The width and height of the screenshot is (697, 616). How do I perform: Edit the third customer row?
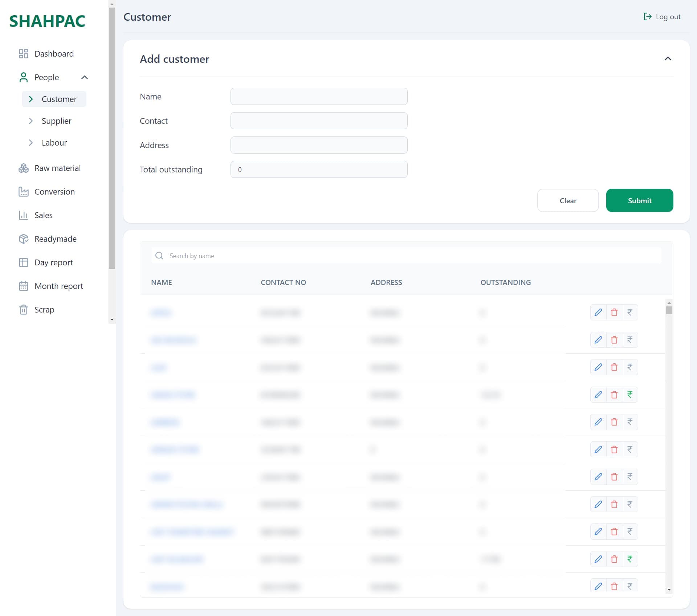pos(598,367)
